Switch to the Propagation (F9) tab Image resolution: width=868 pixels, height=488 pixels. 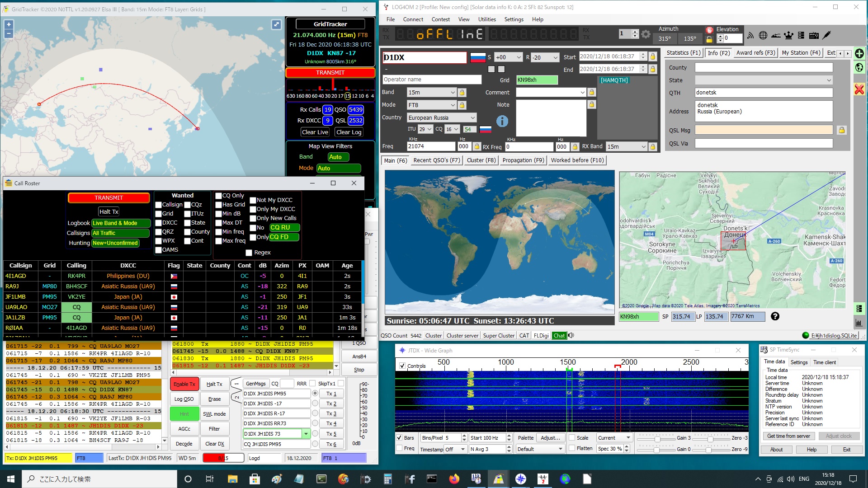tap(523, 160)
